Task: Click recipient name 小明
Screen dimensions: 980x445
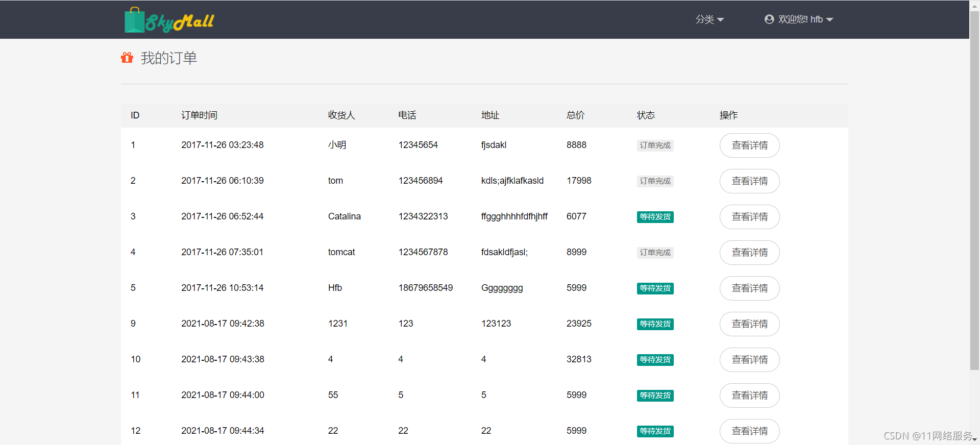Action: (x=337, y=145)
